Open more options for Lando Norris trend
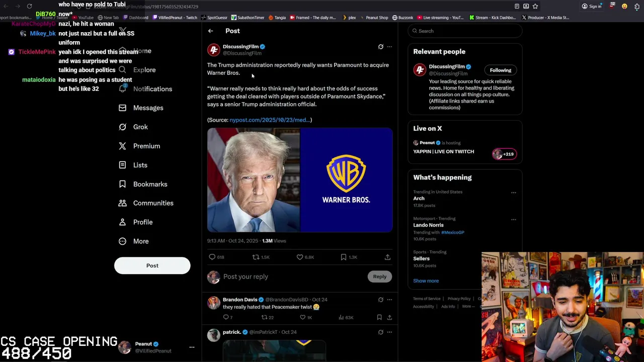The image size is (644, 362). 514,219
